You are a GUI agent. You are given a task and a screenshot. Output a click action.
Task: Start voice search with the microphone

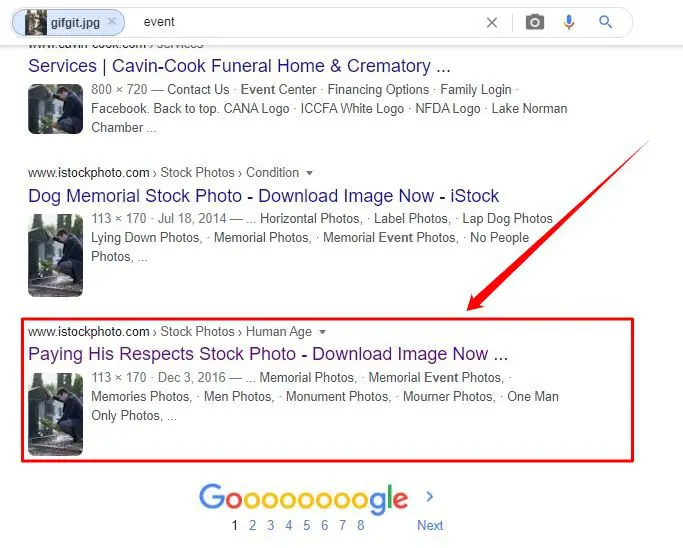(x=569, y=22)
